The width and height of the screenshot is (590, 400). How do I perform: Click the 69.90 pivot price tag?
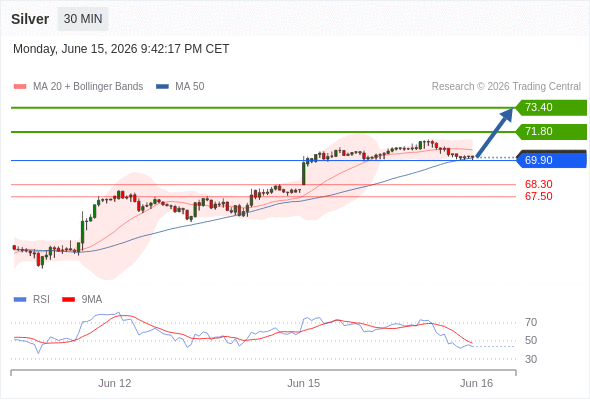click(x=551, y=160)
